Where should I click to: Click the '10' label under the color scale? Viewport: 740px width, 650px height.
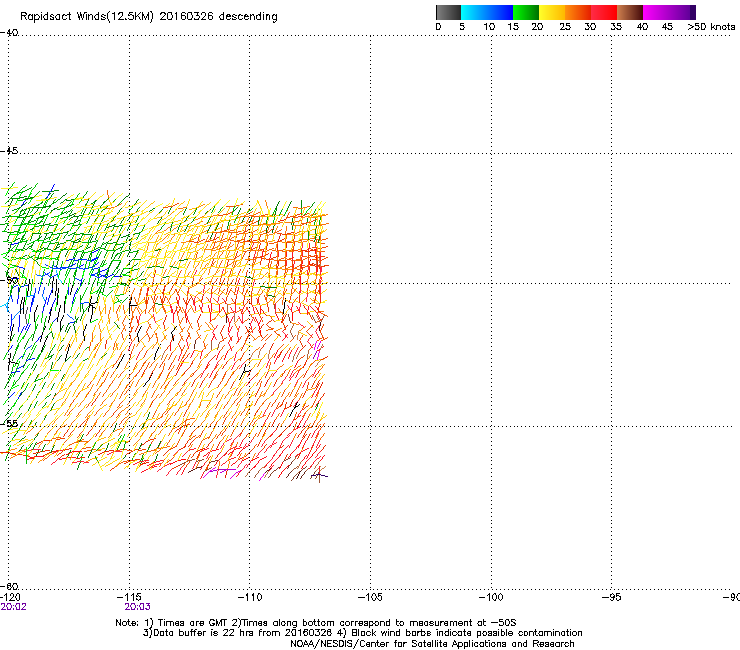[x=489, y=27]
